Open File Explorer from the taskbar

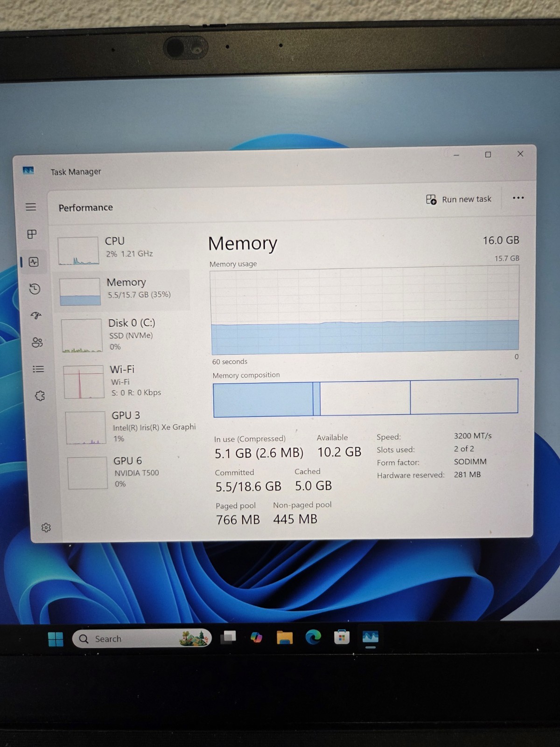coord(285,637)
